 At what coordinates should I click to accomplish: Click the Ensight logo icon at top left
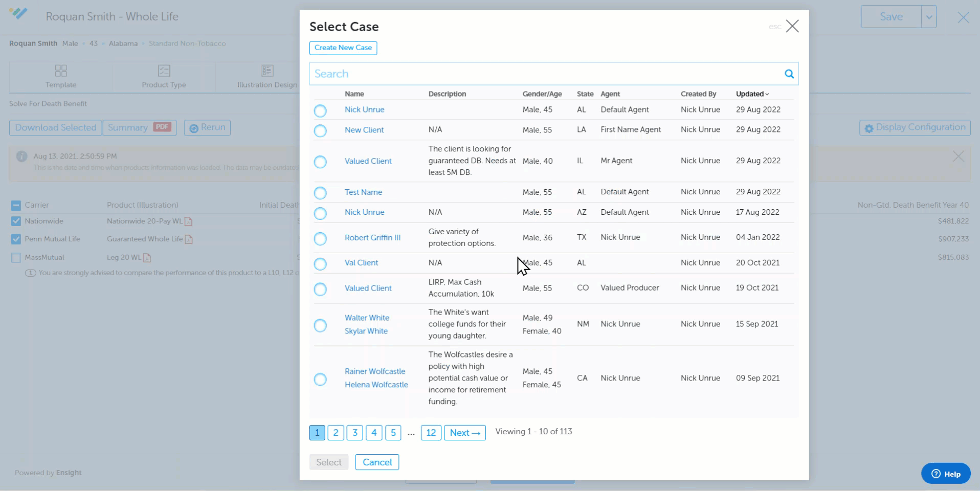pyautogui.click(x=18, y=14)
